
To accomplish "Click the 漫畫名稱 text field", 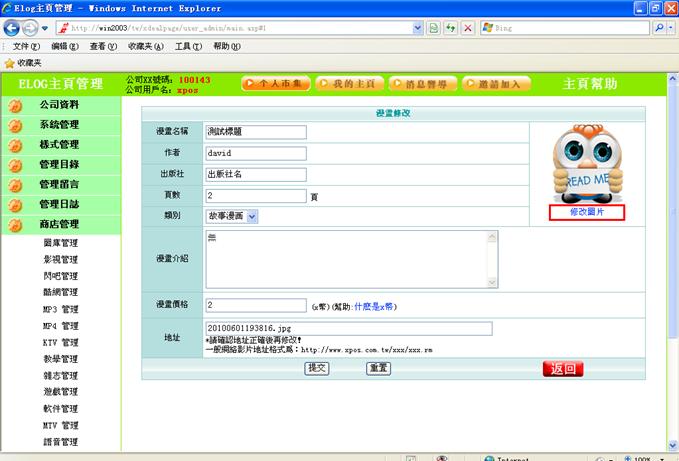I will pos(254,131).
